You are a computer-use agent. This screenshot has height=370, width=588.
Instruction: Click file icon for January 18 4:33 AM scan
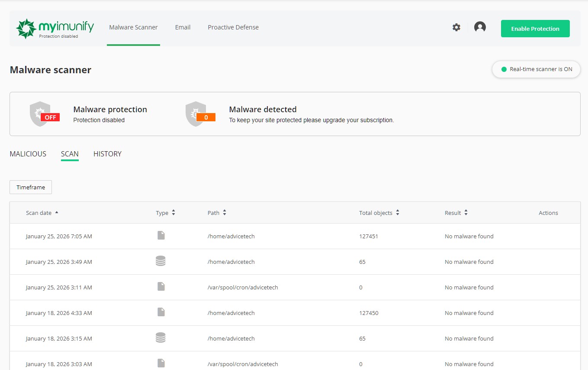click(x=161, y=312)
